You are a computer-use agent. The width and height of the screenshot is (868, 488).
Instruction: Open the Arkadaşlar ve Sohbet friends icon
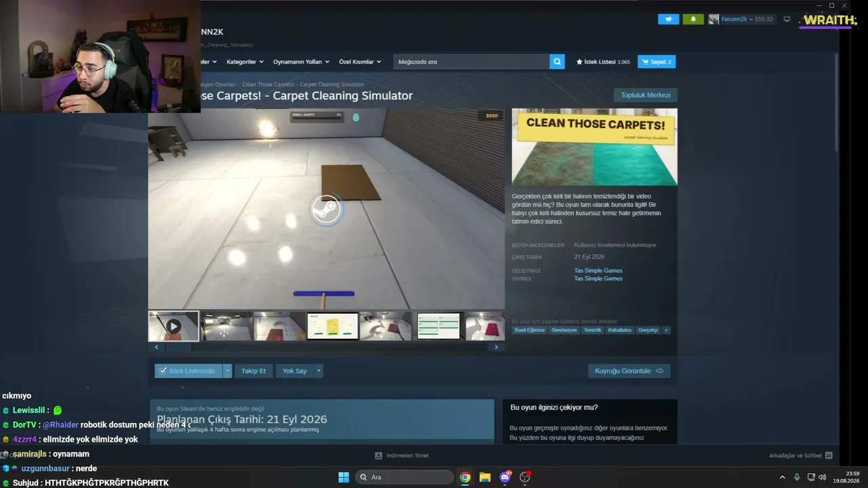pyautogui.click(x=829, y=455)
